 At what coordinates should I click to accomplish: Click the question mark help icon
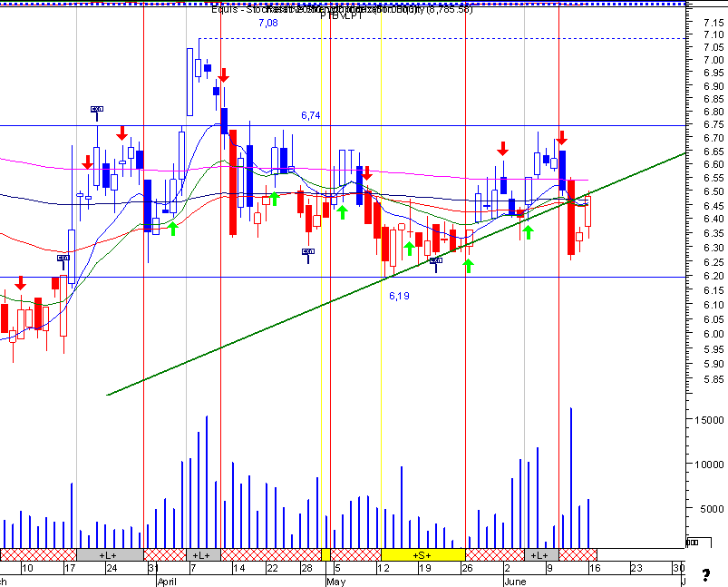click(705, 575)
